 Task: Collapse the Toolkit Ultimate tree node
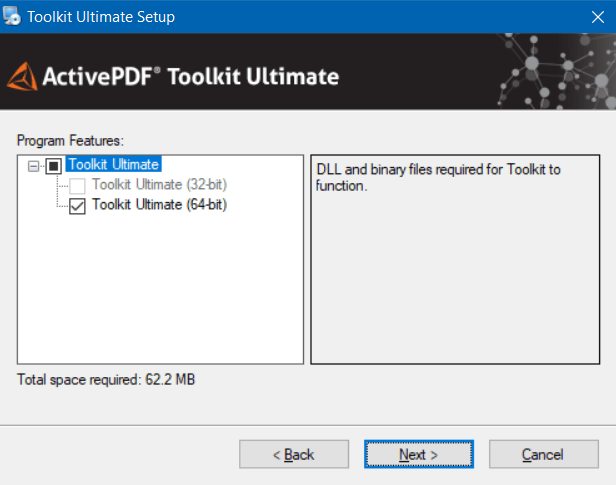[x=34, y=166]
